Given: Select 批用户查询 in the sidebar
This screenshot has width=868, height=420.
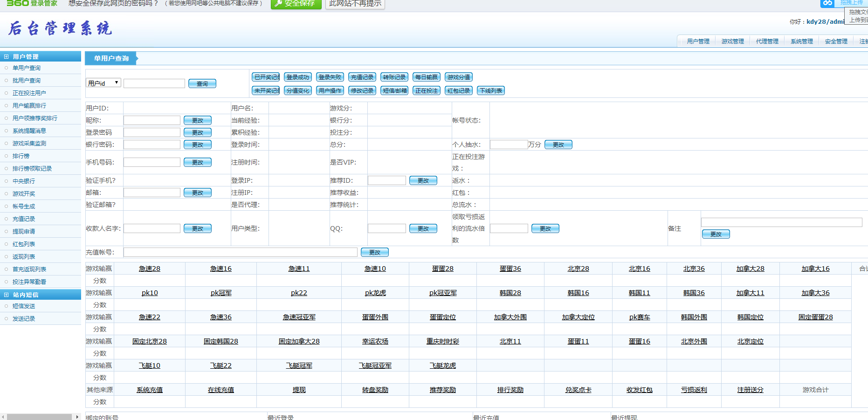Looking at the screenshot, I should pyautogui.click(x=27, y=81).
